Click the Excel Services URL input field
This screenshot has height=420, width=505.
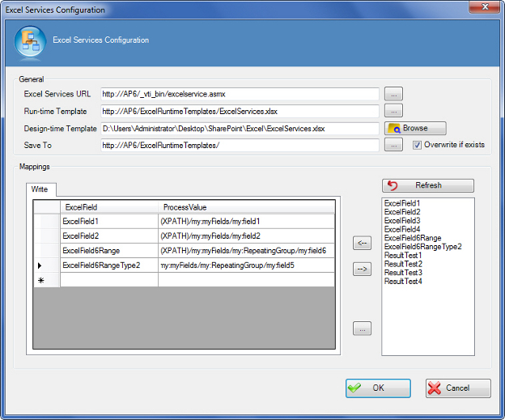pos(240,95)
